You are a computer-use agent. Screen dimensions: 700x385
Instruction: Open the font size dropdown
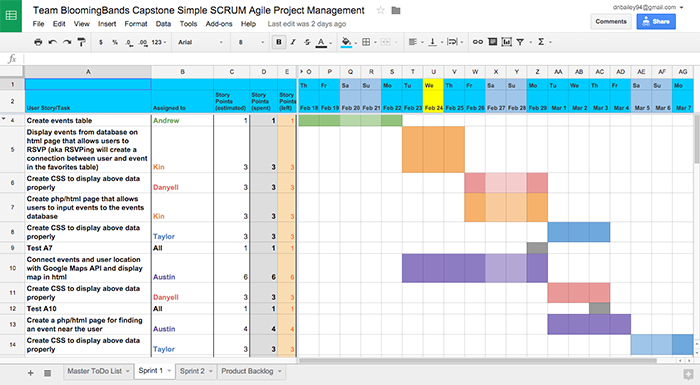pyautogui.click(x=250, y=42)
